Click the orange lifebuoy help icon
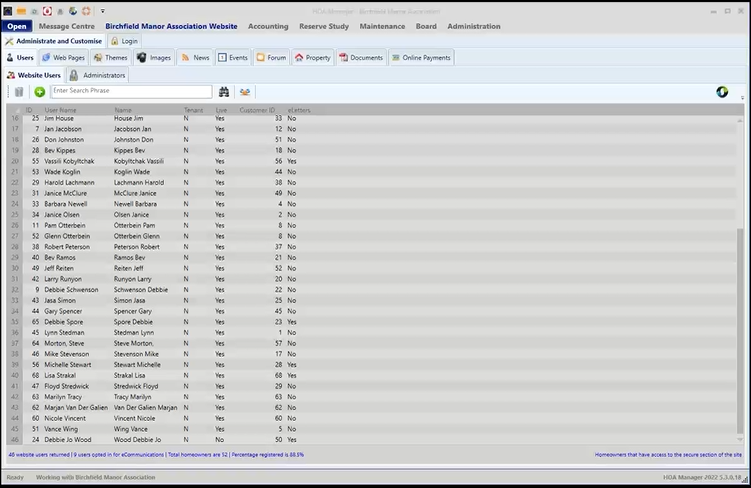This screenshot has height=488, width=751. pyautogui.click(x=86, y=11)
